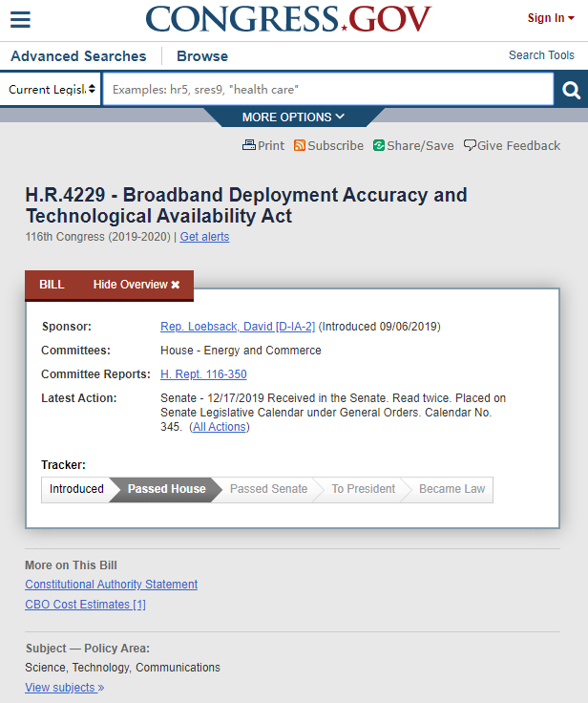Click the Subscribe RSS icon link
Screen dimensions: 588x703
tap(328, 146)
